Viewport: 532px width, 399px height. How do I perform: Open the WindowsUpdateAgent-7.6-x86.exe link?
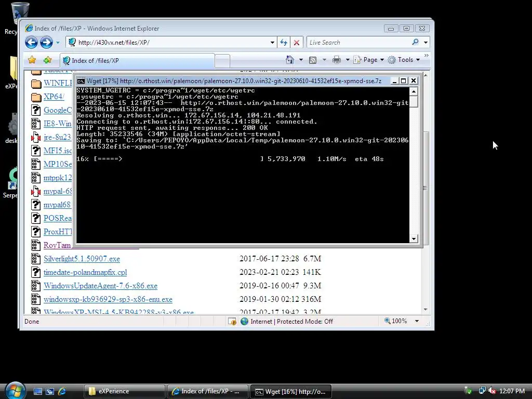click(100, 286)
